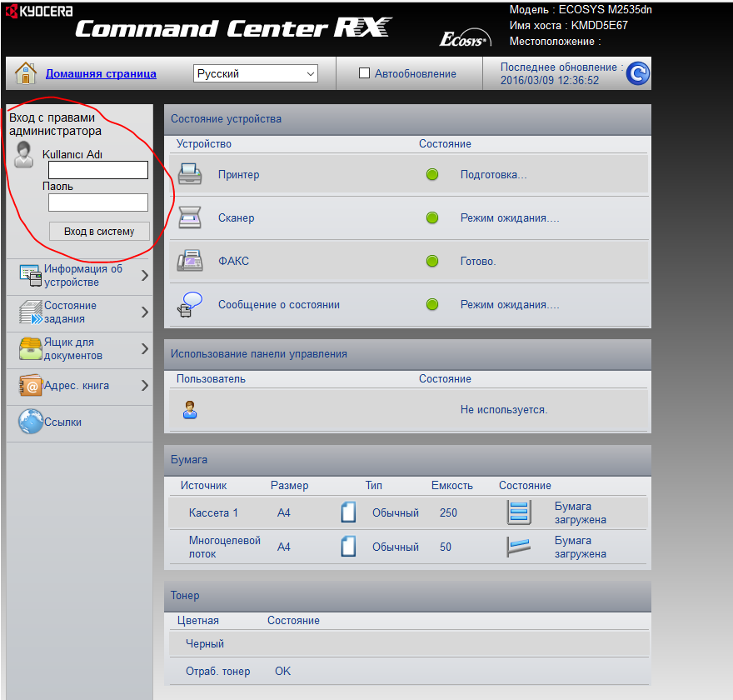Click the Принтер device icon
The height and width of the screenshot is (700, 733).
pyautogui.click(x=190, y=174)
